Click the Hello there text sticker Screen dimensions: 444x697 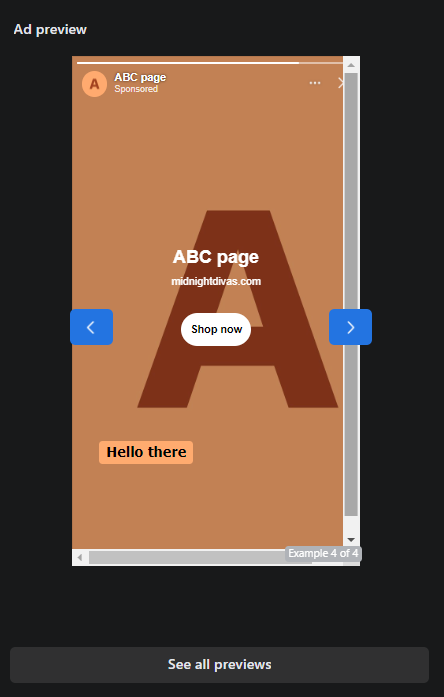click(x=146, y=453)
